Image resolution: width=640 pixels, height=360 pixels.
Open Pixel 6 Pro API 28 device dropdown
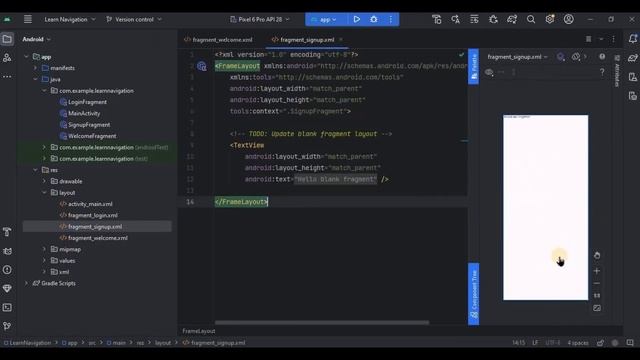(x=260, y=19)
